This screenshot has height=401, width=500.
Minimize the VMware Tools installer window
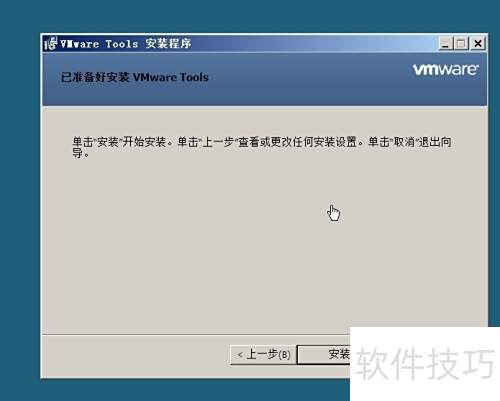446,43
